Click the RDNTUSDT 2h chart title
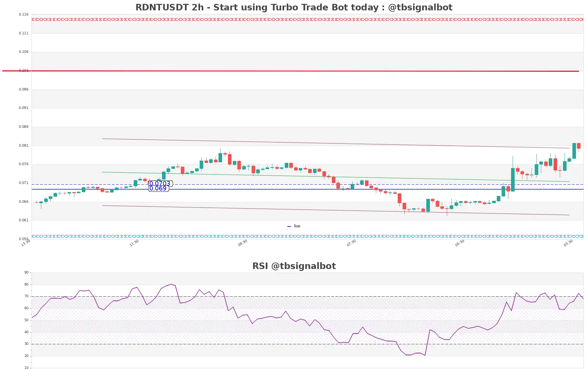Screen dimensions: 588x392 click(294, 7)
